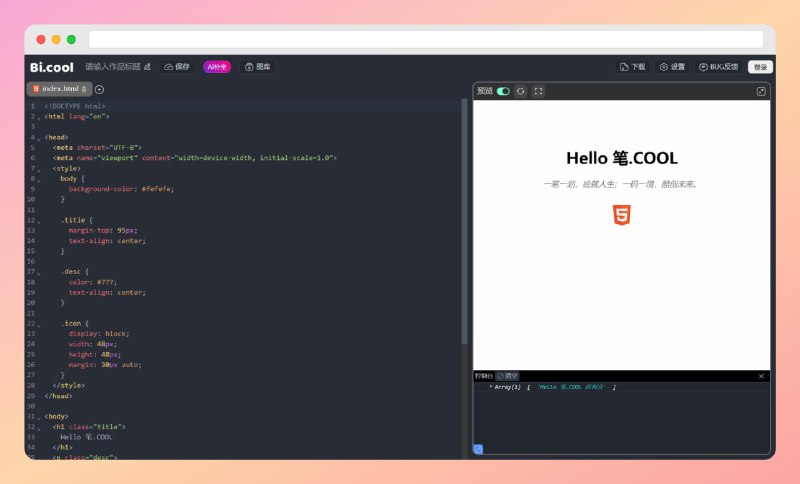Open the 图库 image library
Viewport: 800px width, 484px height.
tap(258, 67)
